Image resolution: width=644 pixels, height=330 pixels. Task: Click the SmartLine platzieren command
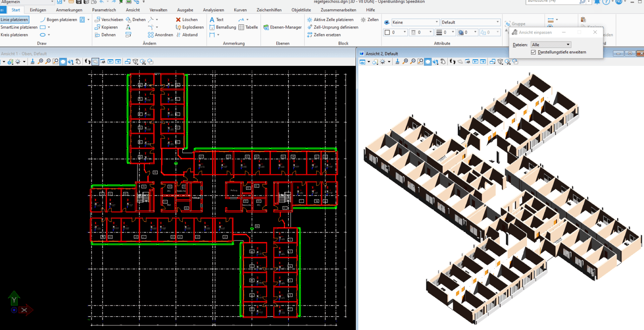point(18,27)
